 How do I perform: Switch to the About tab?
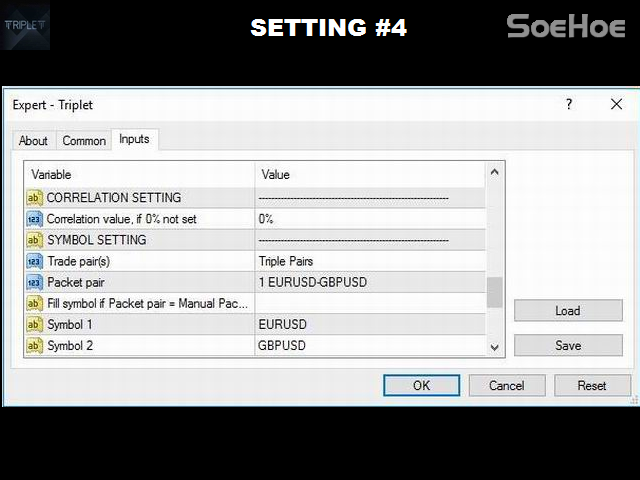(x=33, y=141)
